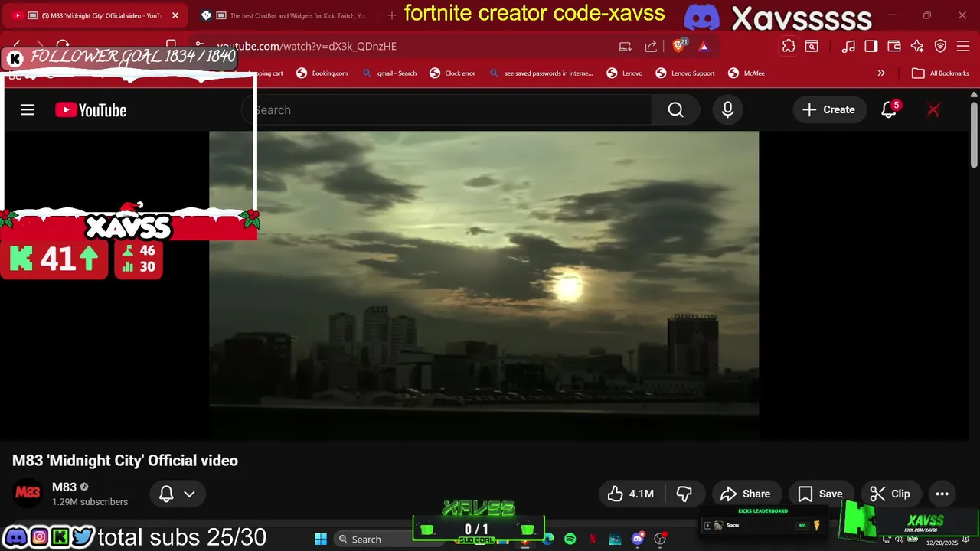Viewport: 980px width, 551px height.
Task: Open the browser Extensions puzzle icon
Action: 789,46
